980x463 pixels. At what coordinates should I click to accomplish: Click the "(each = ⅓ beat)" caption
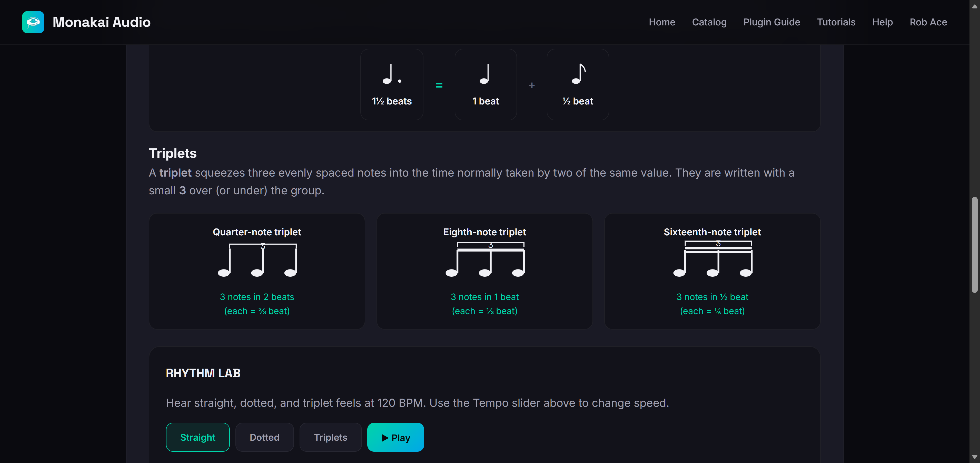click(485, 311)
